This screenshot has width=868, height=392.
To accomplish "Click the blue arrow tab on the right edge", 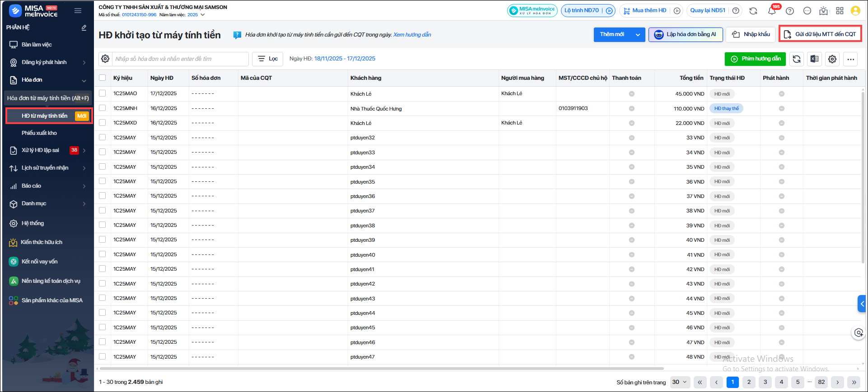I will (862, 304).
